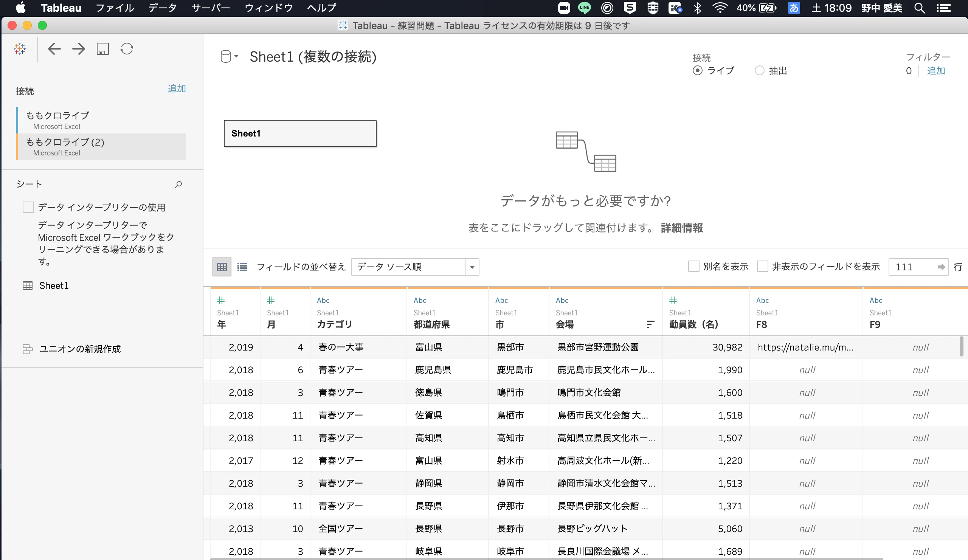Screen dimensions: 968x560
Task: Enable データ インタープリターの使用 checkbox
Action: [x=28, y=208]
